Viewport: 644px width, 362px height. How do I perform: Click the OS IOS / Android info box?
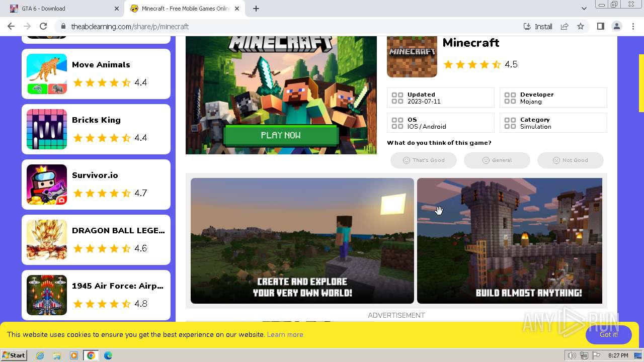[441, 123]
